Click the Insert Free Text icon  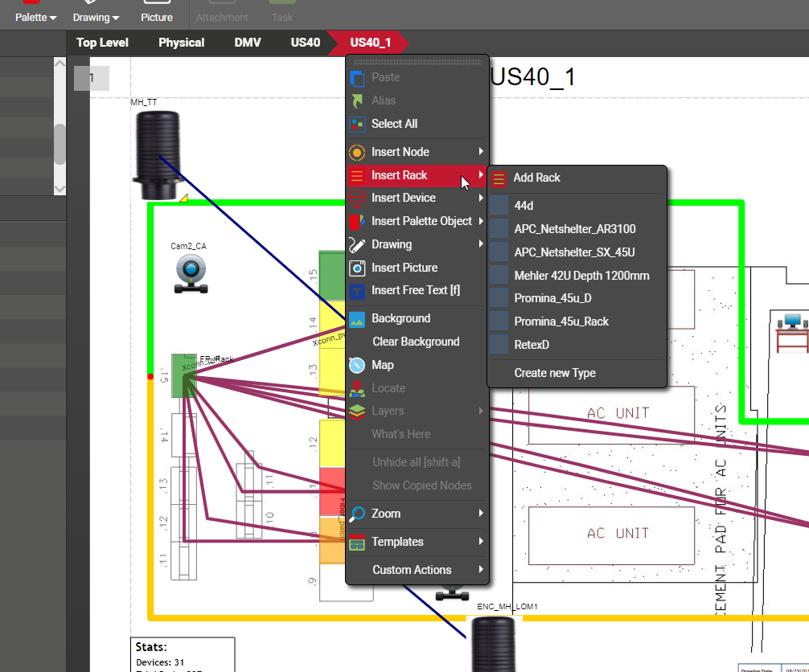(358, 291)
